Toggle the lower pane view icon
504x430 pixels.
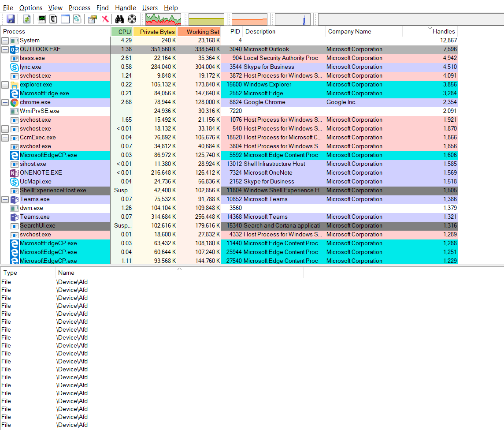[64, 19]
